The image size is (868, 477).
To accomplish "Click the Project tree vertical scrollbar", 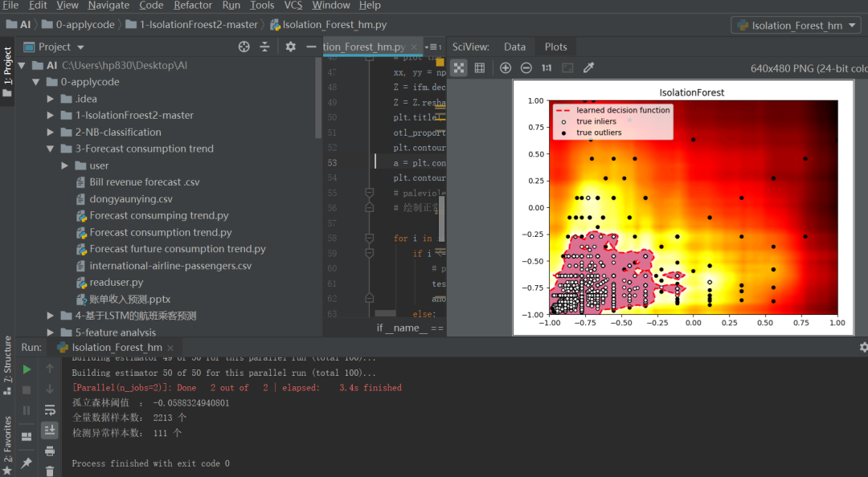I will coord(318,98).
